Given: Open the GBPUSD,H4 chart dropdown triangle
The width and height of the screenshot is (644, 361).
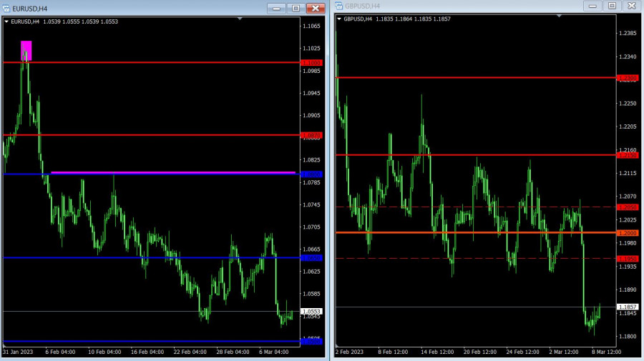Looking at the screenshot, I should point(339,19).
